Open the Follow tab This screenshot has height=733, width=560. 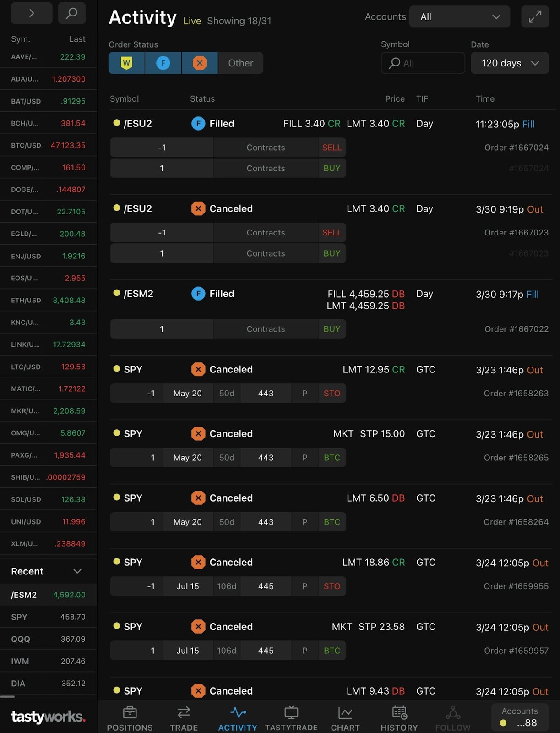click(x=452, y=718)
